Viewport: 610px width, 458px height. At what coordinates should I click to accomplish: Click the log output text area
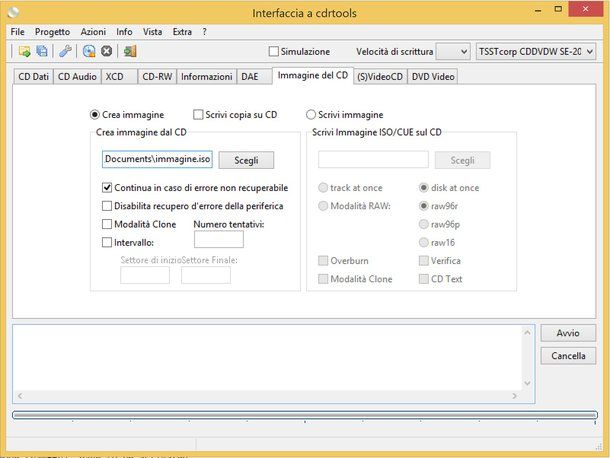pyautogui.click(x=268, y=358)
